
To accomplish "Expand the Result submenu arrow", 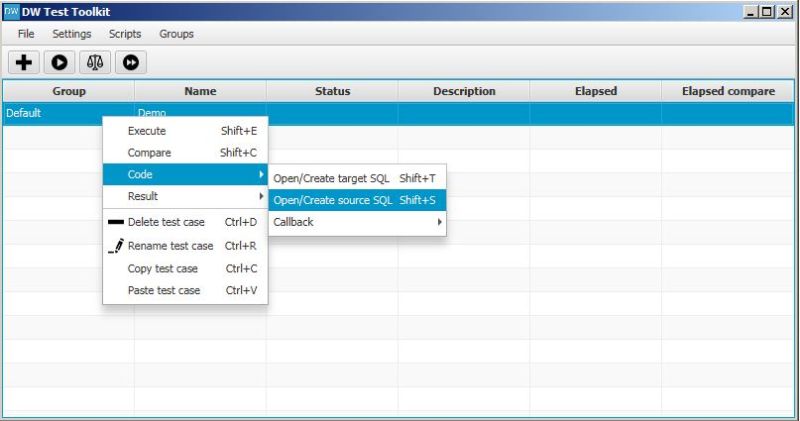I will click(261, 196).
